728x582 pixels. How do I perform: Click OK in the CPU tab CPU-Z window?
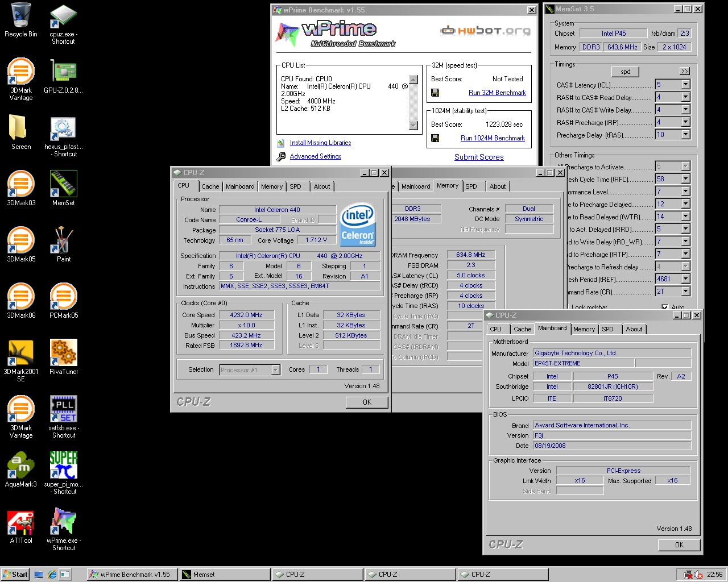tap(367, 402)
